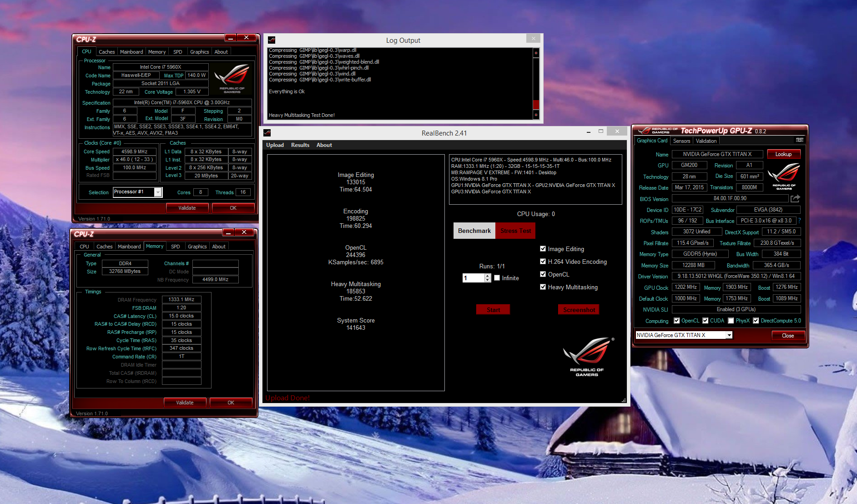Open the Validation tab in GPU-Z

(x=706, y=141)
